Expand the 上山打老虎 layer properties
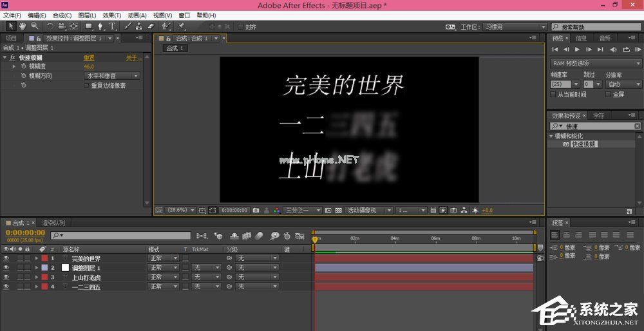The width and height of the screenshot is (644, 331). click(x=37, y=277)
